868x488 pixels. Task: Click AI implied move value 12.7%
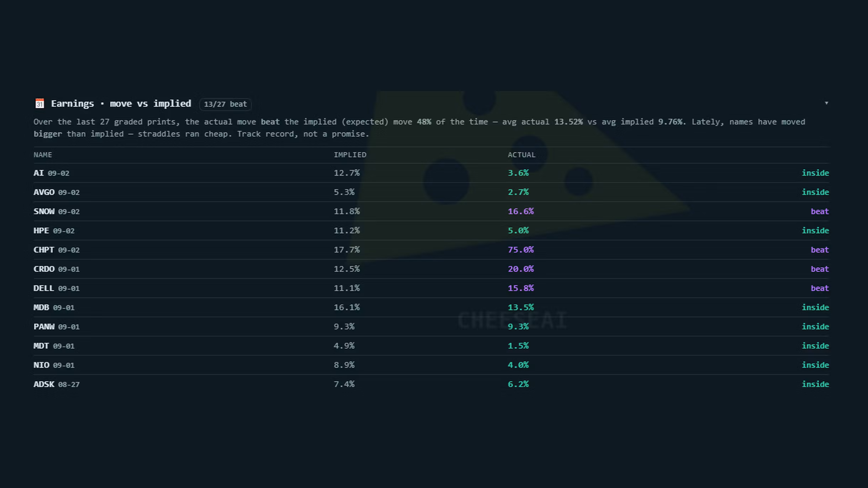point(346,173)
